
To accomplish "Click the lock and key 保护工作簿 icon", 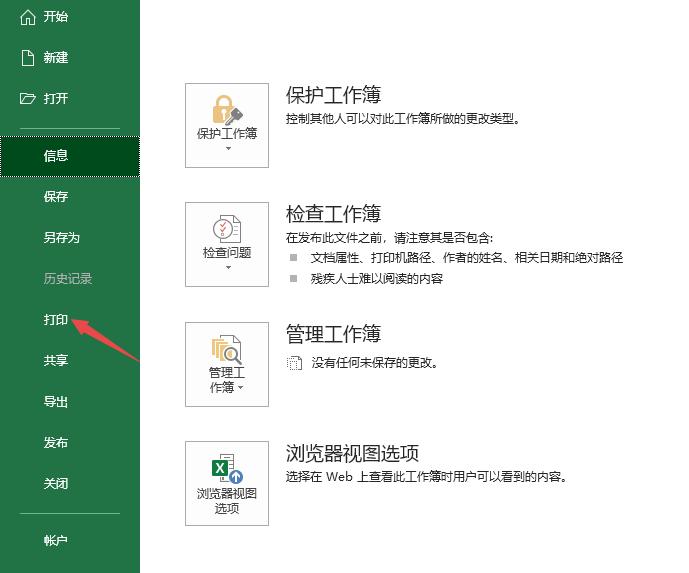I will pyautogui.click(x=227, y=110).
